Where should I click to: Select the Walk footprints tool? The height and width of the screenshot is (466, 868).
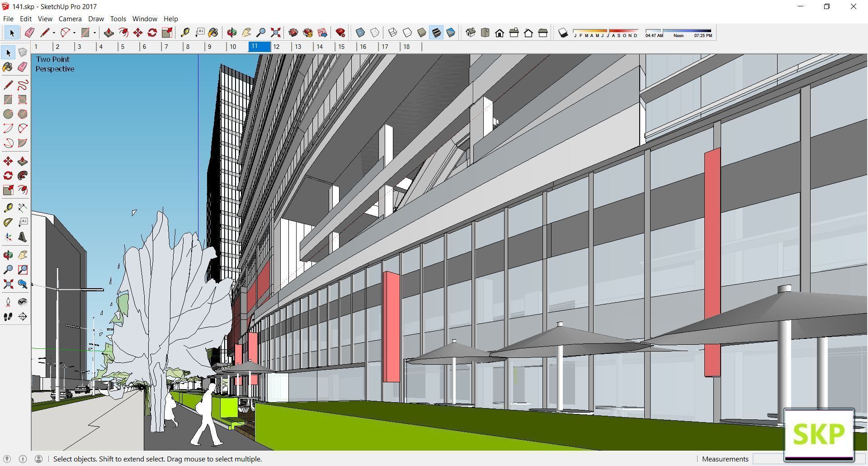pos(8,317)
